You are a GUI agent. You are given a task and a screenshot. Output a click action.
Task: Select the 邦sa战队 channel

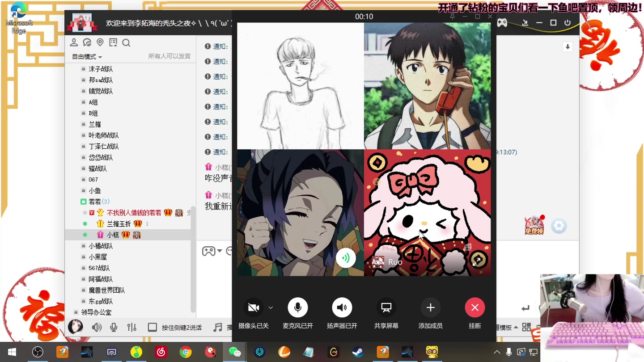[101, 80]
